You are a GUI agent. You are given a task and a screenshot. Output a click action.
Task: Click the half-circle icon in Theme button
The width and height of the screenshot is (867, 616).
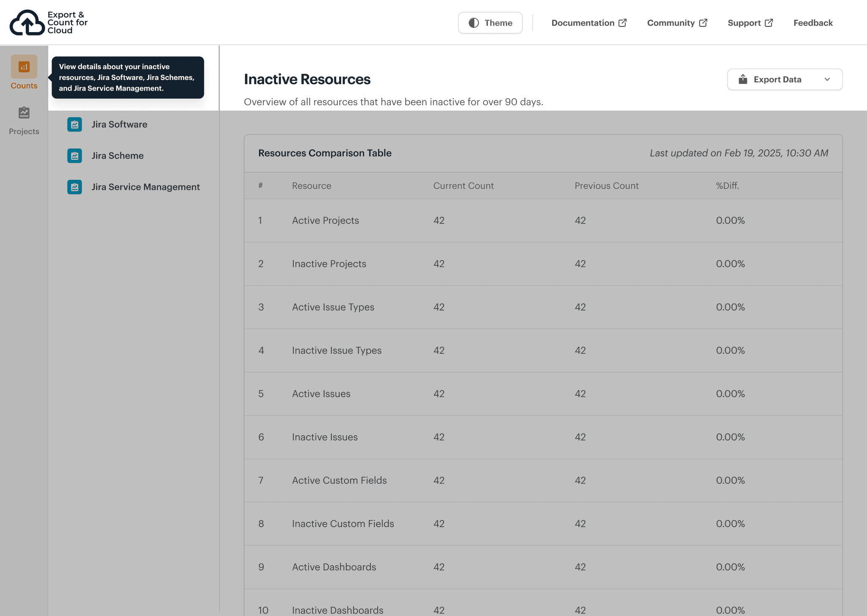coord(474,23)
